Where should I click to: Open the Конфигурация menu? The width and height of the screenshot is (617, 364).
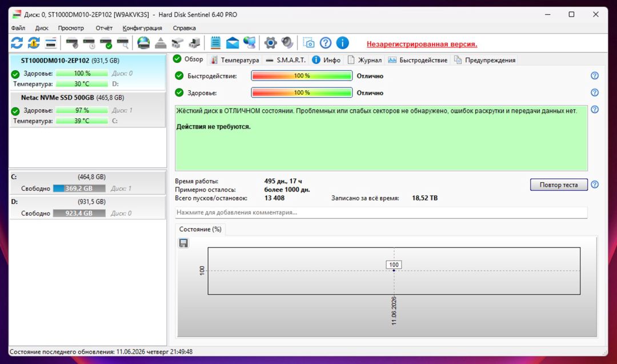[x=142, y=28]
